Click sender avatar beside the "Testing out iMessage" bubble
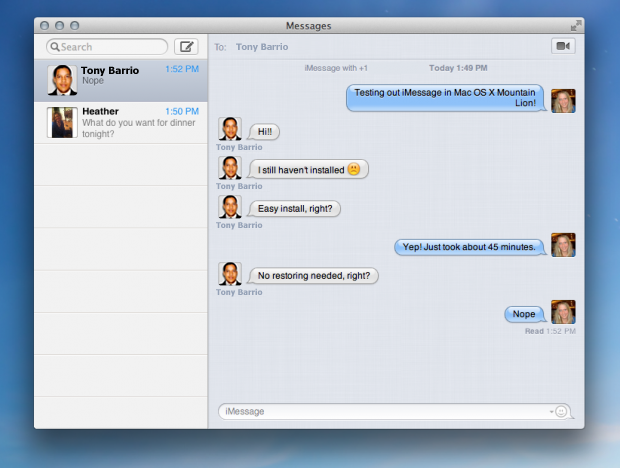The width and height of the screenshot is (620, 468). coord(563,101)
